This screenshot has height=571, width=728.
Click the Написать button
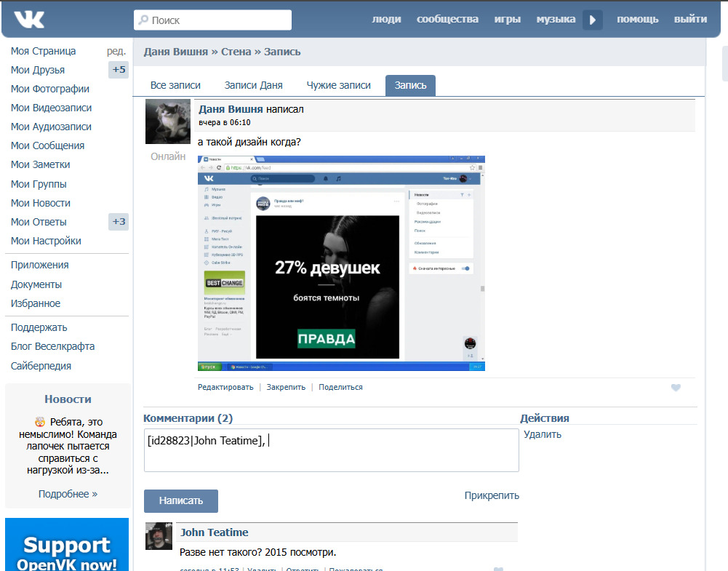[x=181, y=501]
